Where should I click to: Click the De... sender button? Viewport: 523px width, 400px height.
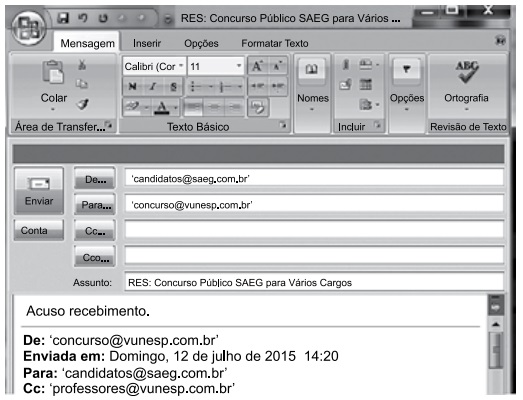(95, 179)
